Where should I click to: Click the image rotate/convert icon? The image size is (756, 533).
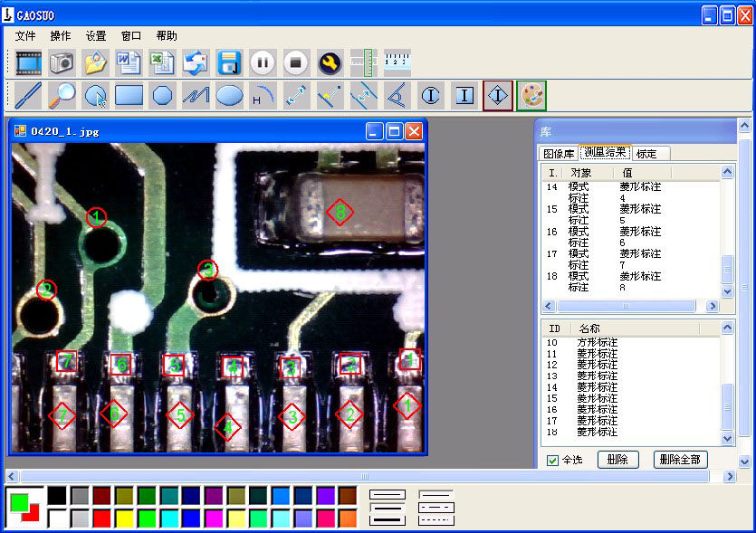(x=196, y=62)
